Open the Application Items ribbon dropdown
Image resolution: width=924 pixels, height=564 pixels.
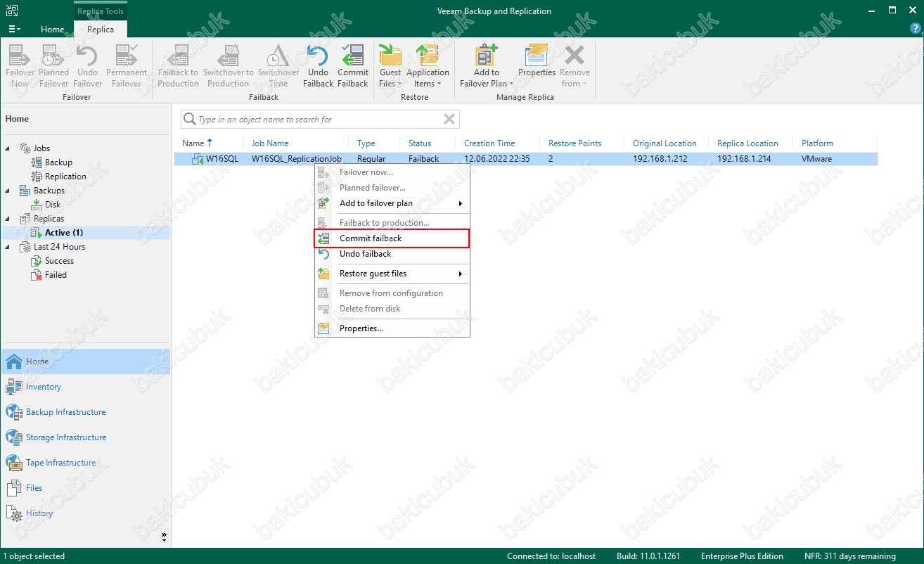(428, 66)
